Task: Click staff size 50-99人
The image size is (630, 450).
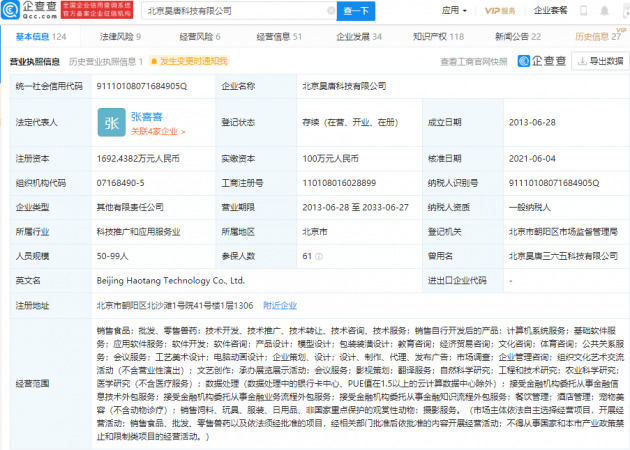Action: point(112,256)
